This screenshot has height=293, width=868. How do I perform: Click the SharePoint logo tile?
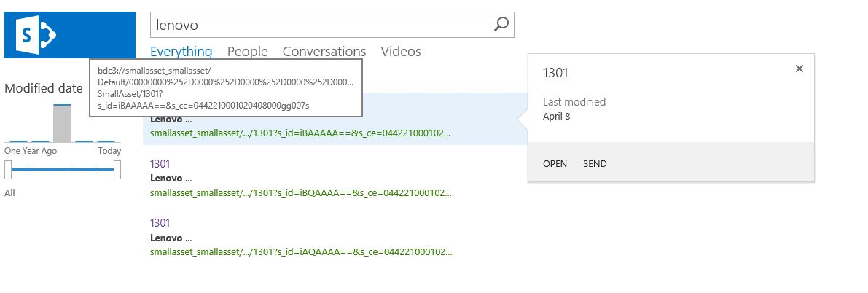tap(70, 35)
